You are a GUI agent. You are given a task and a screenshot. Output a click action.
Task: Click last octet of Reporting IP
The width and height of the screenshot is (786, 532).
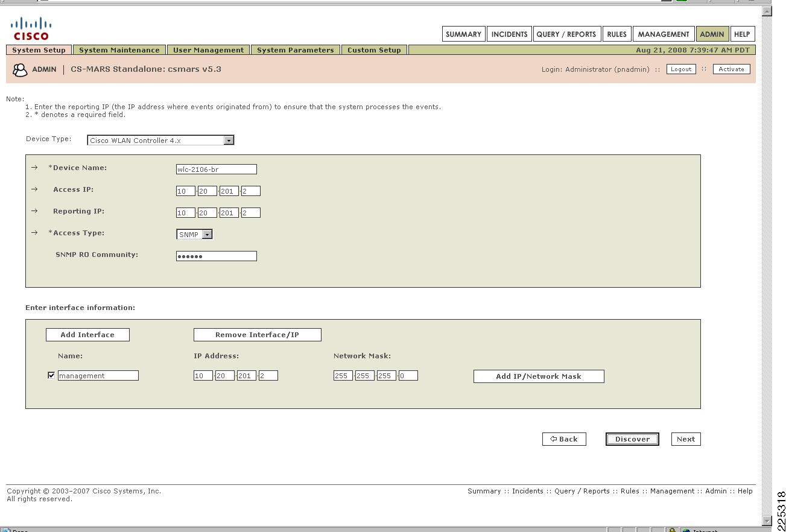click(251, 213)
